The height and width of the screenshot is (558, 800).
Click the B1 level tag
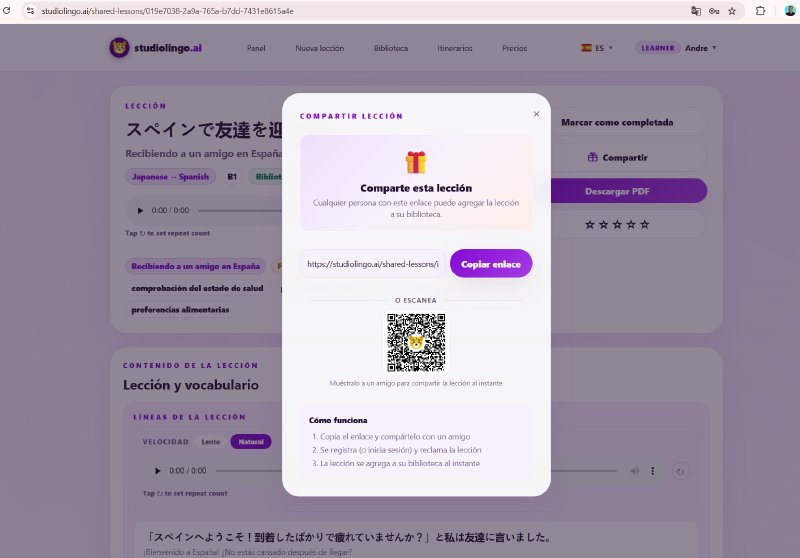(x=232, y=176)
